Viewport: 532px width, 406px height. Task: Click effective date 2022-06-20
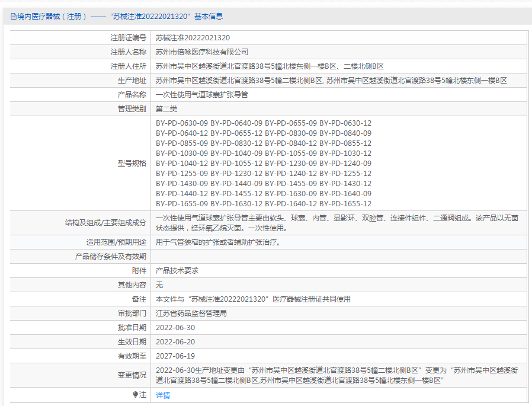pyautogui.click(x=175, y=342)
